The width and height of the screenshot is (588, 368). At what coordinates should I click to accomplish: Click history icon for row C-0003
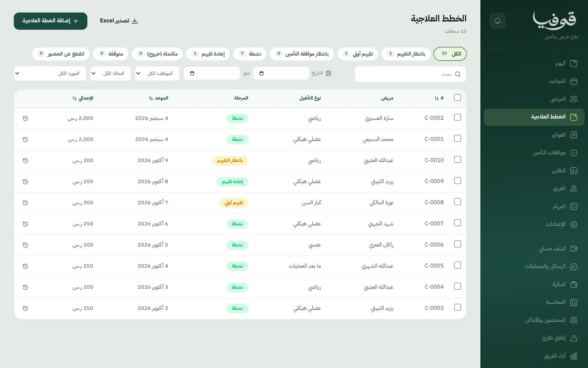(x=25, y=308)
